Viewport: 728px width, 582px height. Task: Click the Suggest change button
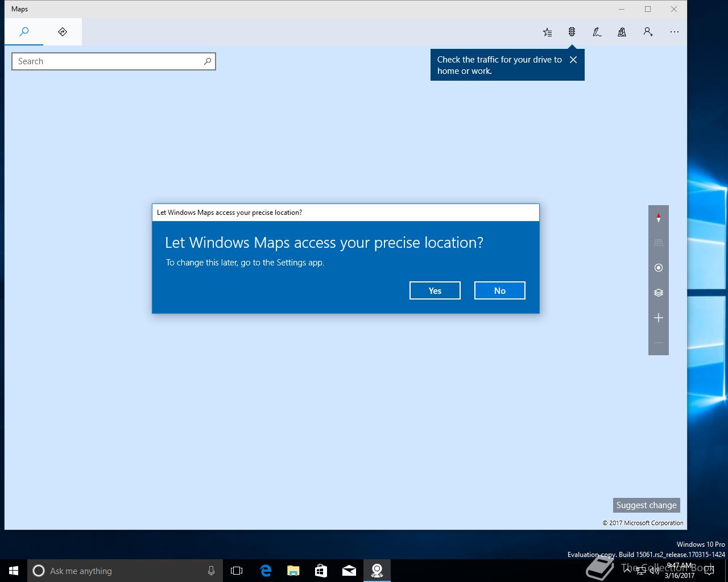tap(646, 505)
